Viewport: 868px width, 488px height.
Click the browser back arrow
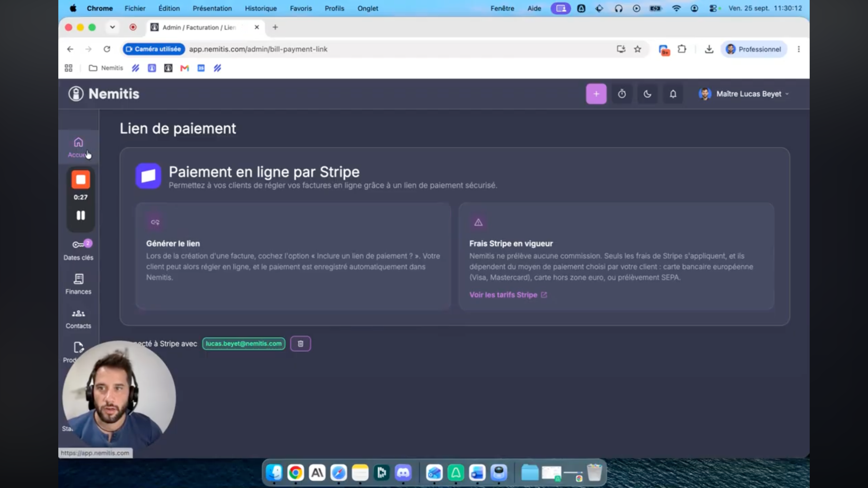click(70, 49)
